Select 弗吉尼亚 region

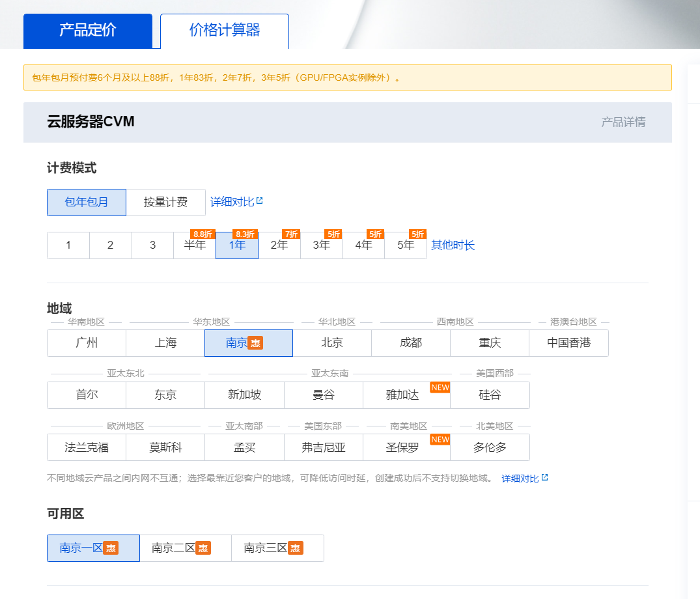pos(324,447)
